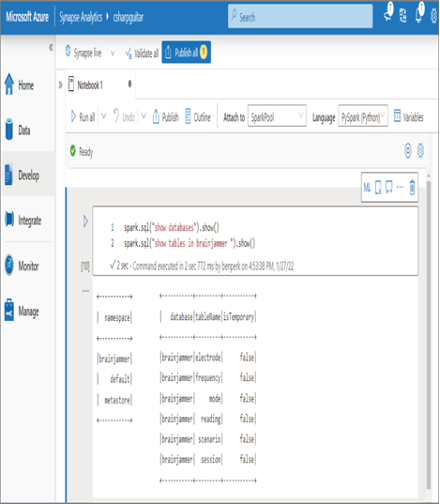Click the Synapse Analytics breadcrumb
Image resolution: width=440 pixels, height=504 pixels.
81,17
